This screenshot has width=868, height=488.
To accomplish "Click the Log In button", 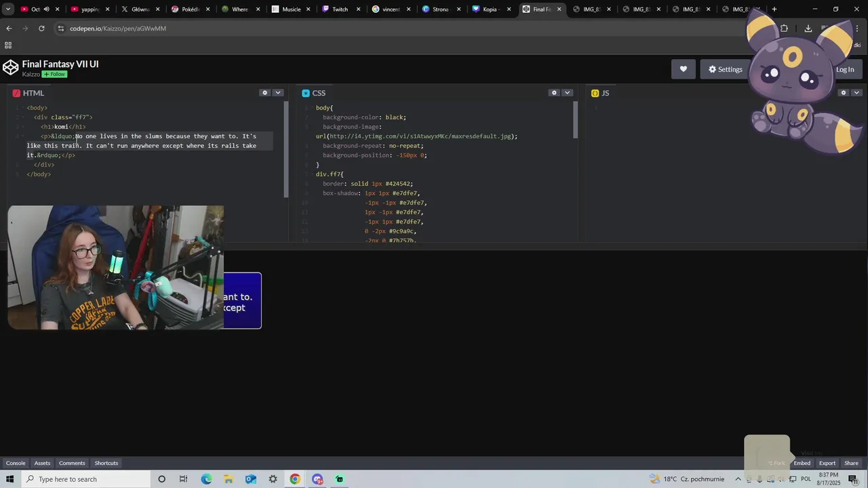I will point(845,69).
